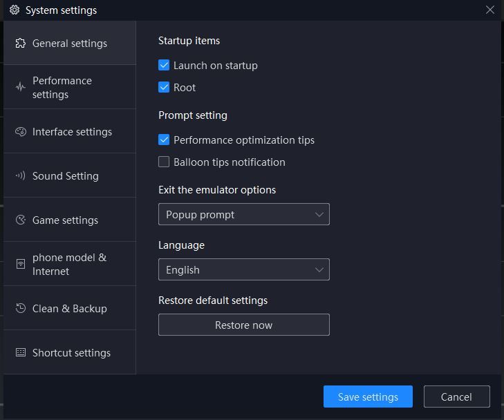The height and width of the screenshot is (420, 504).
Task: Click the phone model & Internet icon
Action: pyautogui.click(x=21, y=265)
